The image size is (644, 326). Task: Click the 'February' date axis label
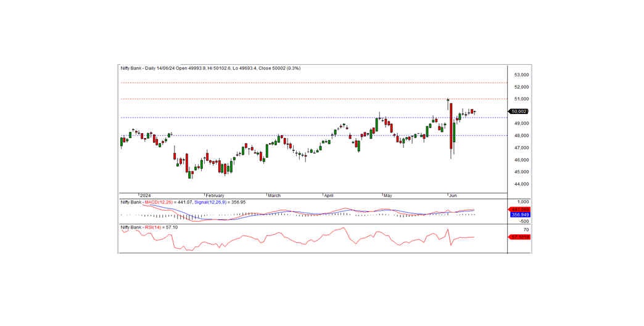coord(215,195)
